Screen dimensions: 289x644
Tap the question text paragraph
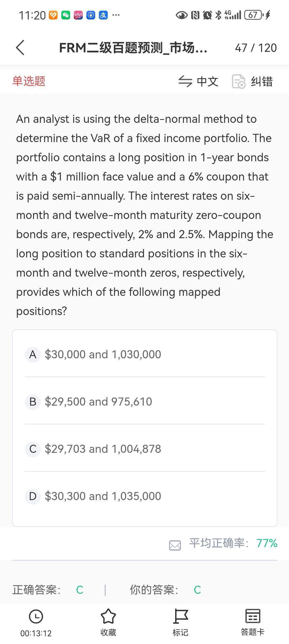coord(144,215)
